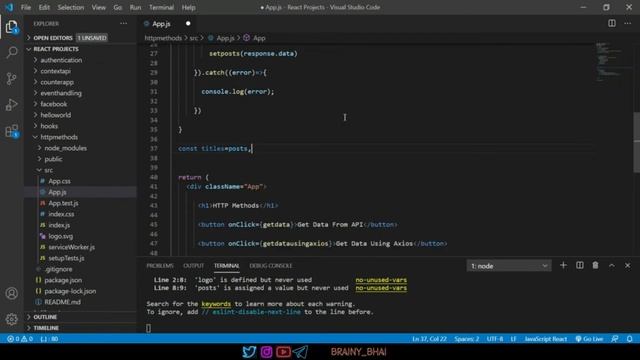Open the Terminal menu
640x360 pixels.
(x=161, y=7)
